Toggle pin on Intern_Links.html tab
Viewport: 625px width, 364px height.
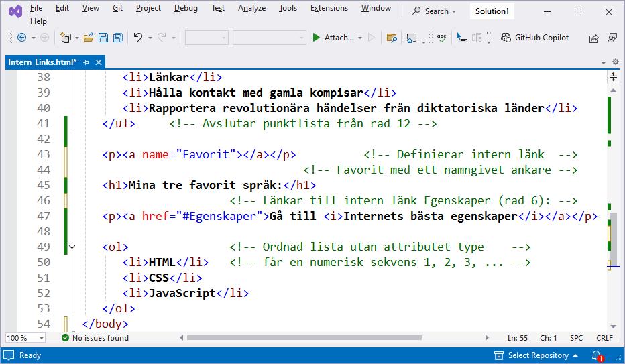(86, 62)
